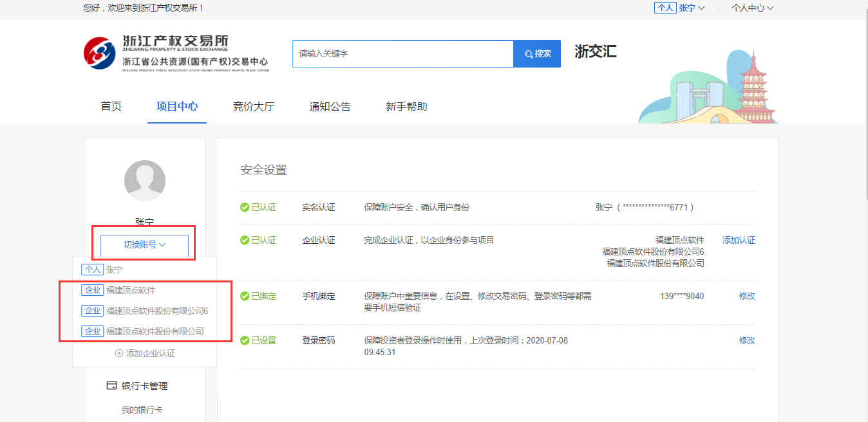Open the 竞价大厅 tab

pos(253,107)
